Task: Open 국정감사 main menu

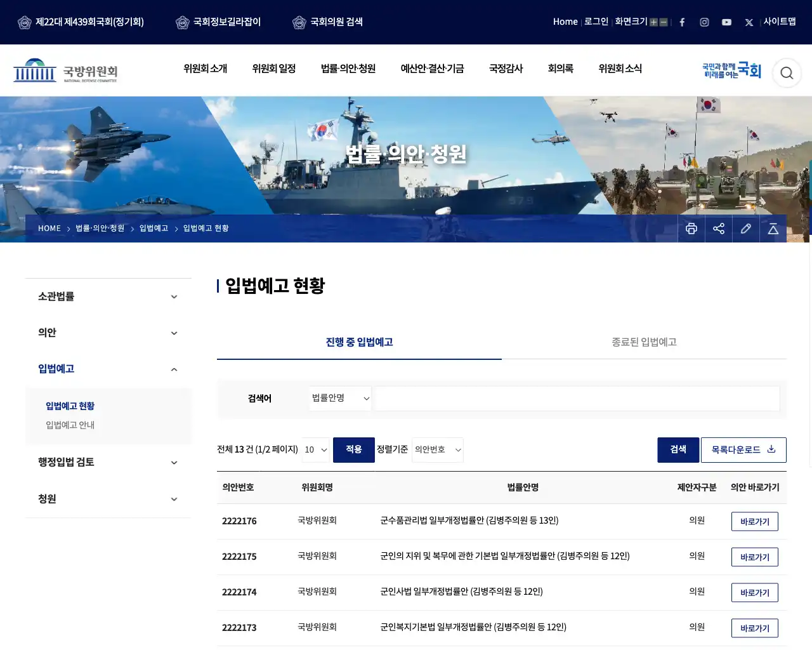Action: click(x=506, y=69)
